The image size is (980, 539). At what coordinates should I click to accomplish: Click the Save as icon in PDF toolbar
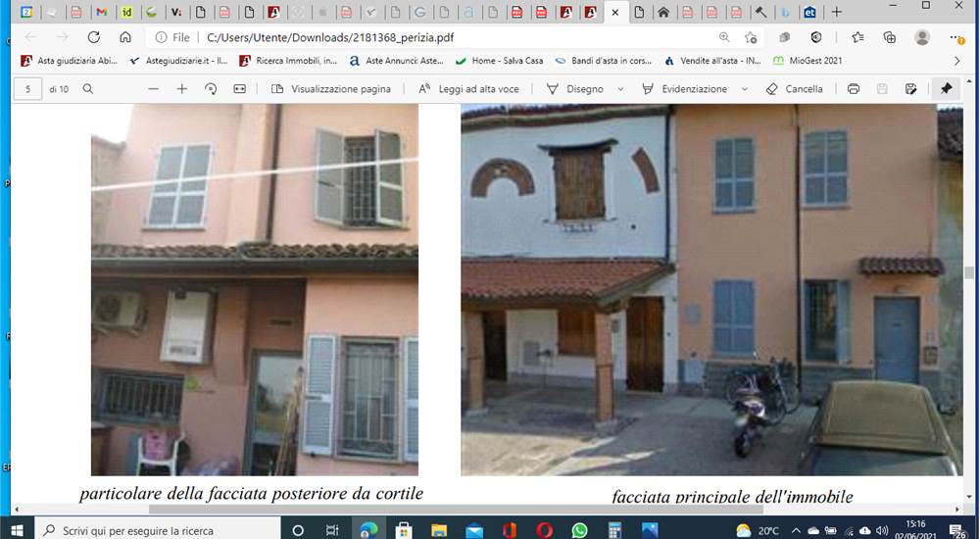coord(910,89)
